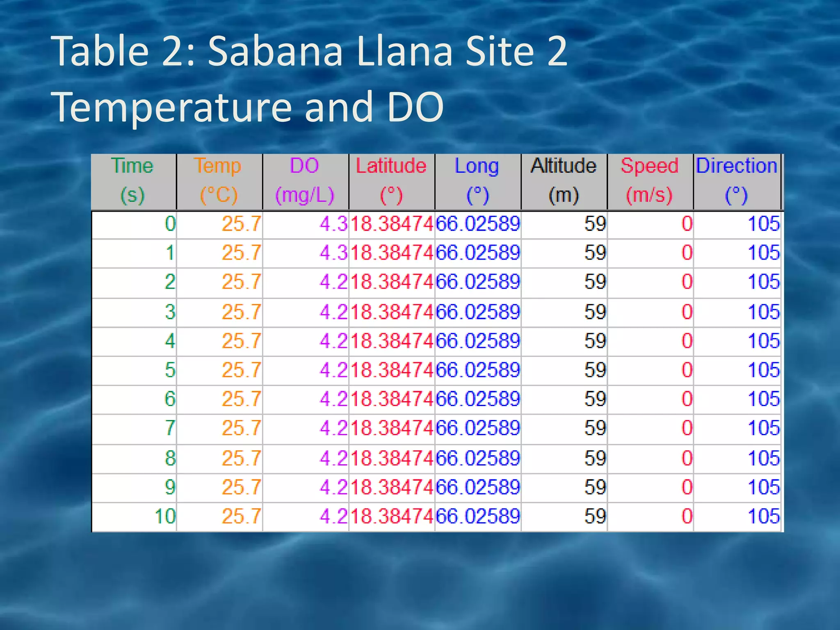Click Temp 25.7 in the time 9 row
This screenshot has width=840, height=630.
coord(220,488)
